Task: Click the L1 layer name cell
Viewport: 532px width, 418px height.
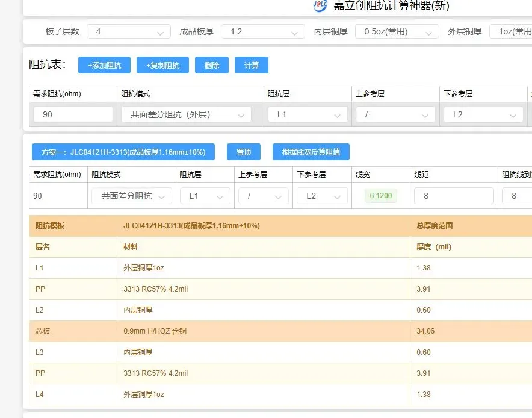Action: click(73, 268)
